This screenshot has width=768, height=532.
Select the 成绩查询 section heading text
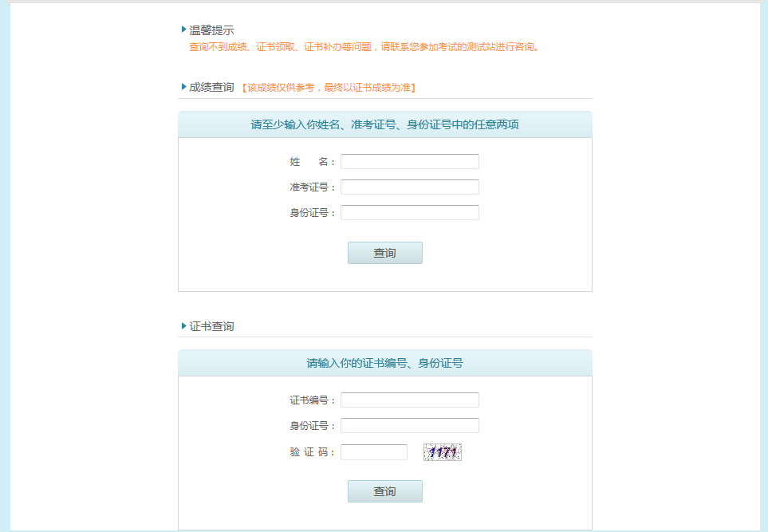(x=211, y=87)
